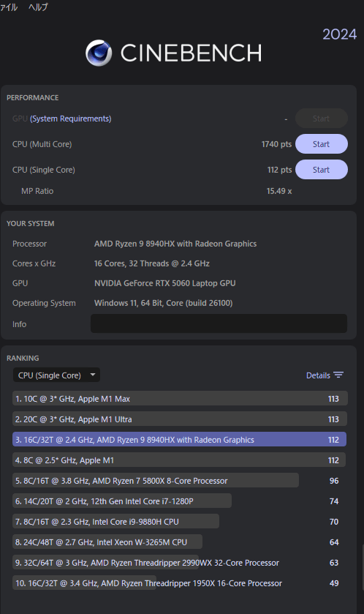The image size is (364, 614).
Task: Select the 8C Apple M1 ranking row
Action: click(179, 460)
